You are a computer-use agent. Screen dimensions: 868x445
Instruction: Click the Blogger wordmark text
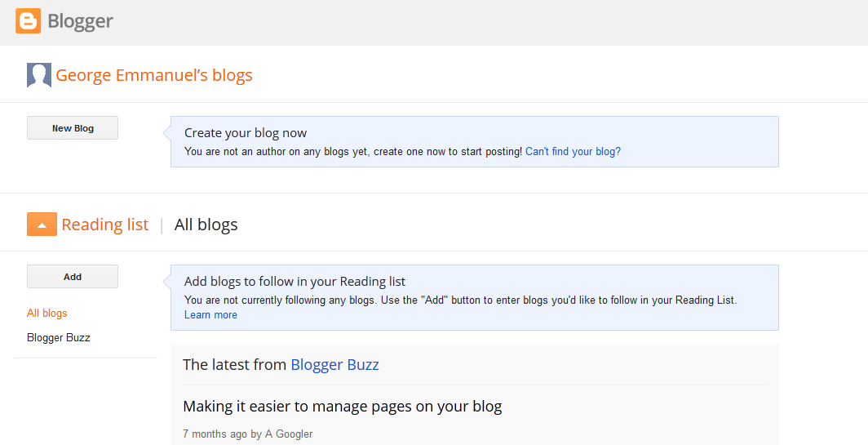pos(80,21)
